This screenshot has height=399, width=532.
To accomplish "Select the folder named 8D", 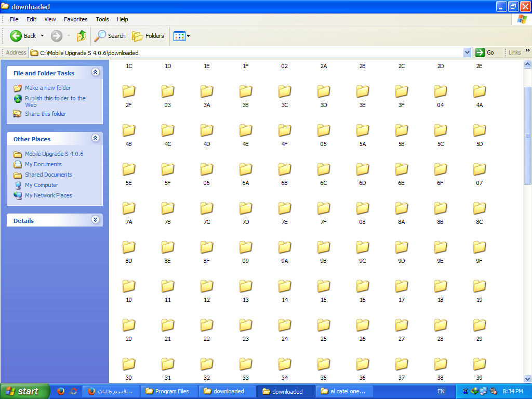I will (129, 252).
